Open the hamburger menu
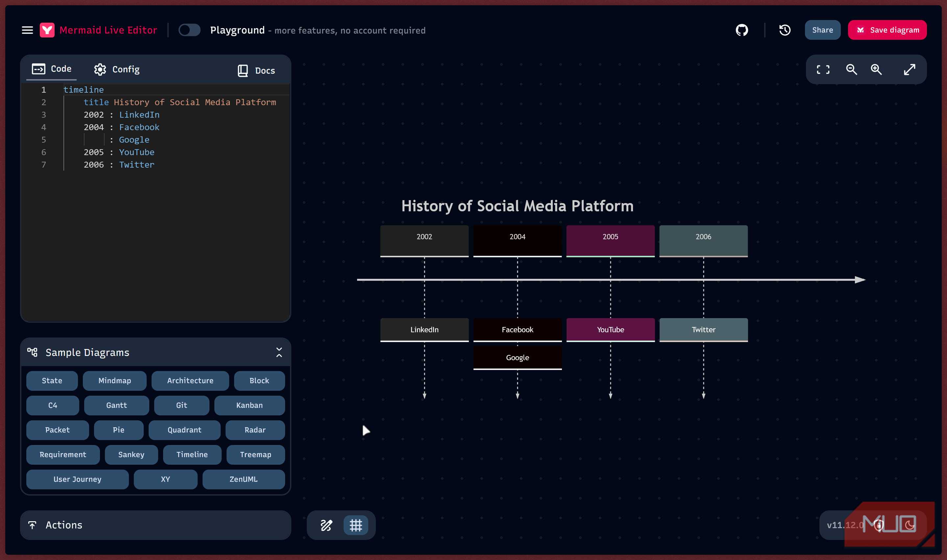The height and width of the screenshot is (560, 947). click(x=27, y=30)
